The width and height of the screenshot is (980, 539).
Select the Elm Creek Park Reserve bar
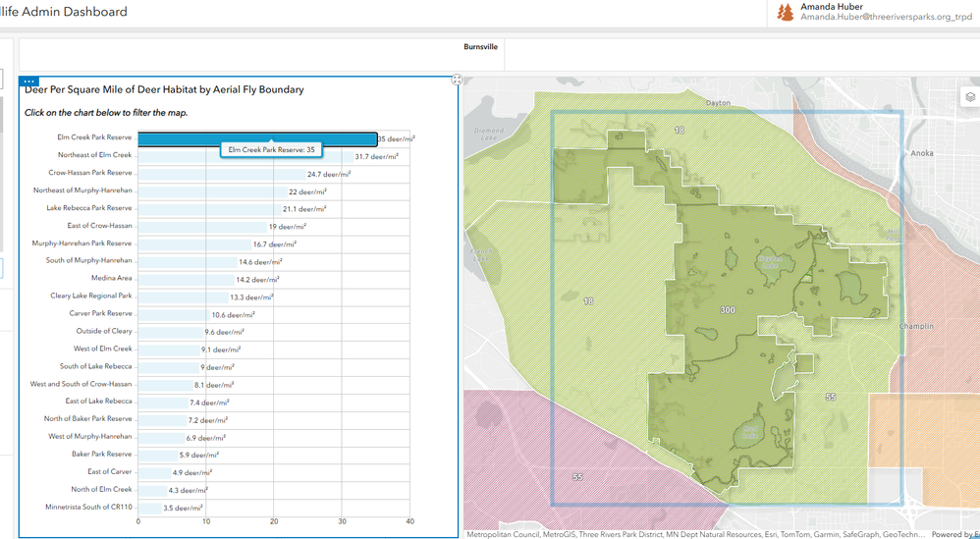coord(196,139)
